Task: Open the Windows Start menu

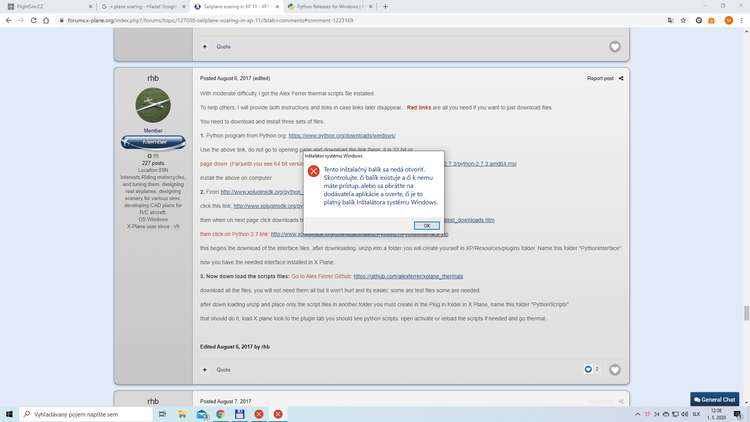Action: (9, 414)
